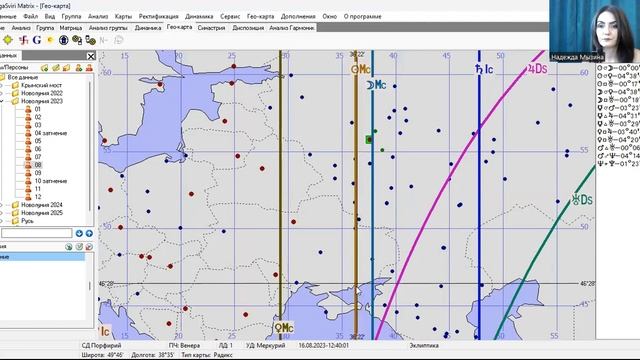
Task: Click the greyed-out circular icon after N
Action: point(118,40)
